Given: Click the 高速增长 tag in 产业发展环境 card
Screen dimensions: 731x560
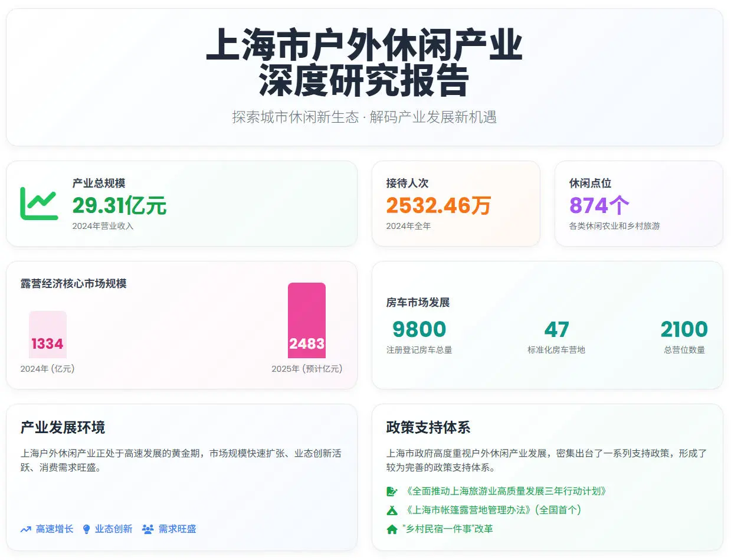Looking at the screenshot, I should point(54,529).
